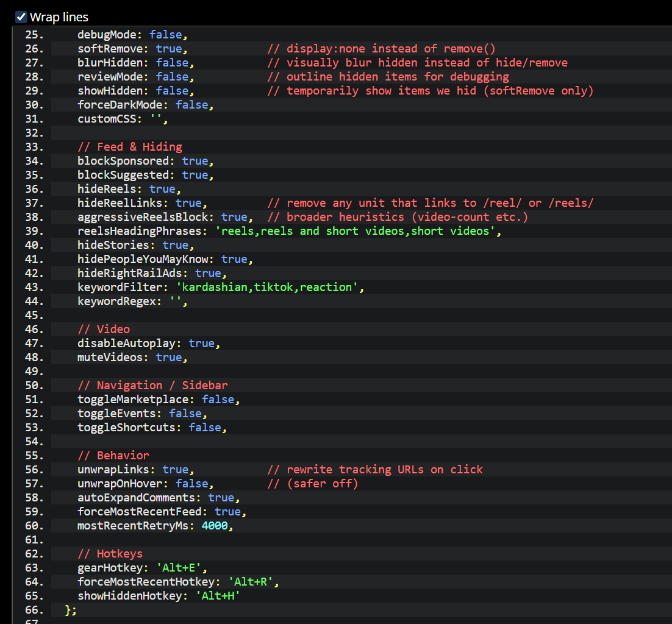
Task: Click comment '// visually blur hidden instead of hide/remove'
Action: coord(418,63)
